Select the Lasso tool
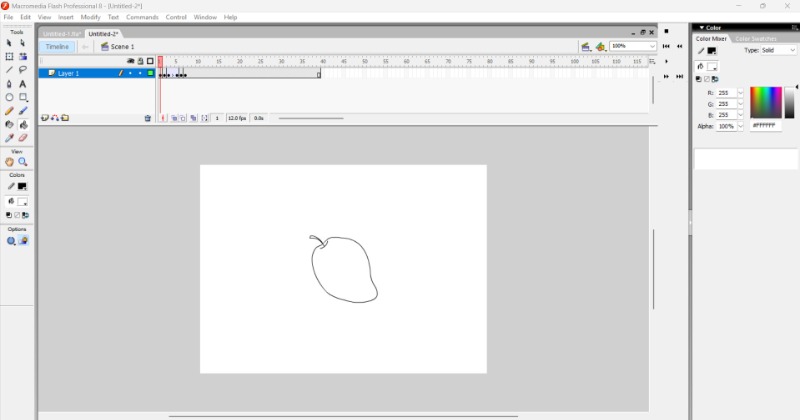Viewport: 800px width, 420px height. pos(23,70)
